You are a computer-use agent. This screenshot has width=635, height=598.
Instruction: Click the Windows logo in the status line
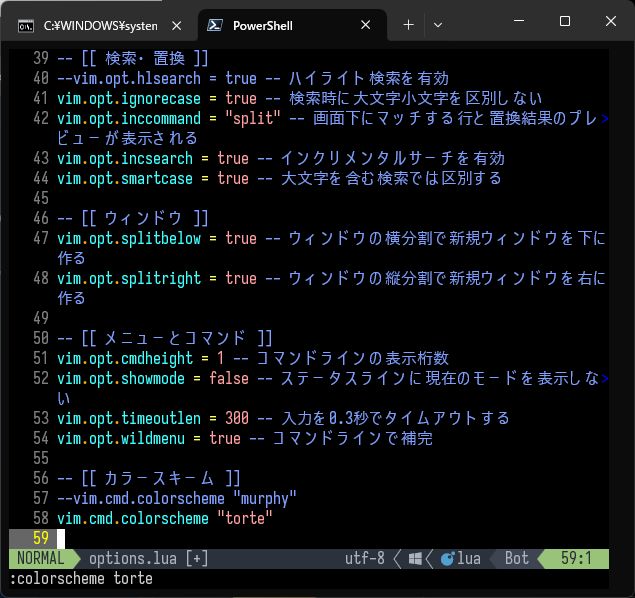416,559
